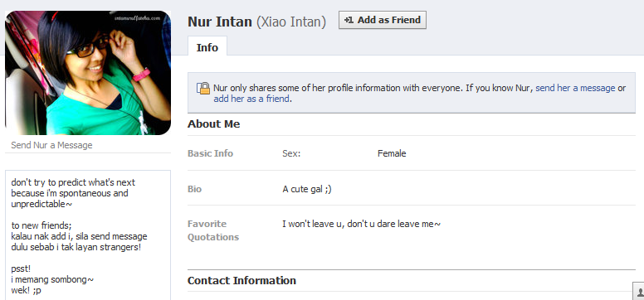Click the 'don't try to predict' sidebar text
644x300 pixels.
coord(73,193)
